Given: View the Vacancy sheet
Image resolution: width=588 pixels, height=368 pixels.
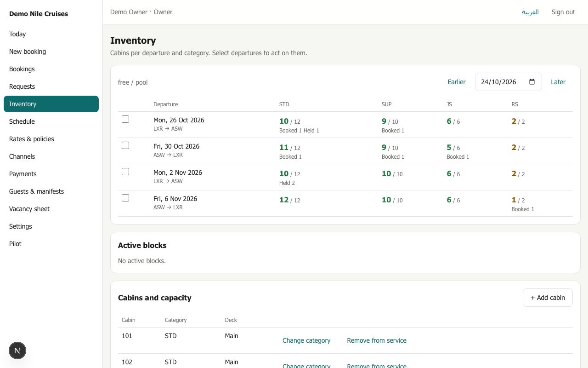Looking at the screenshot, I should coord(51,209).
